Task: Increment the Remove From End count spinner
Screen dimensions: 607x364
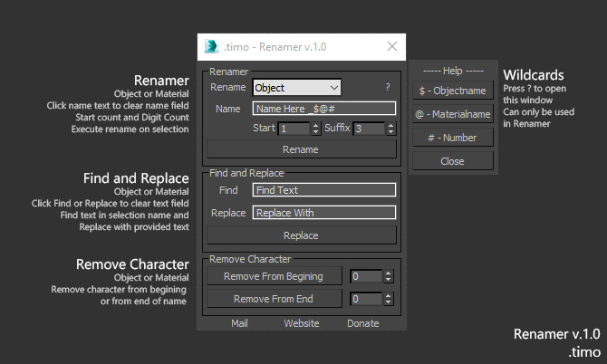Action: (389, 295)
